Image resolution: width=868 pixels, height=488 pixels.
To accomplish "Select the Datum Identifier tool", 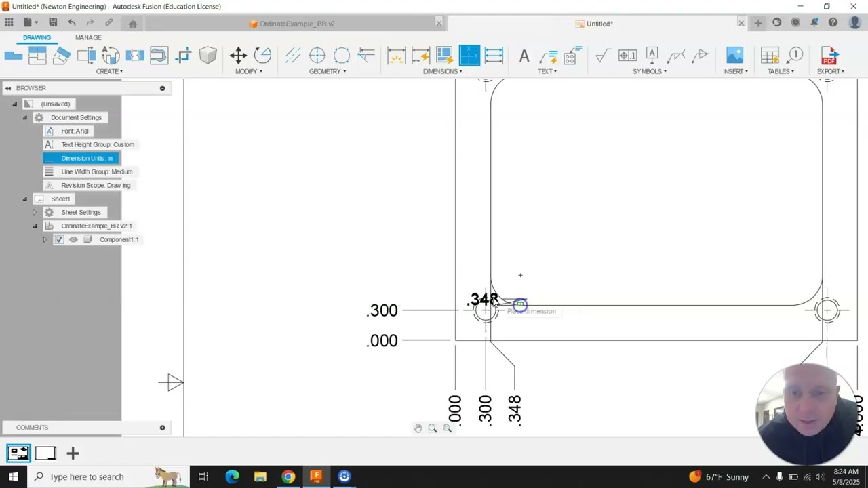I will pos(652,56).
